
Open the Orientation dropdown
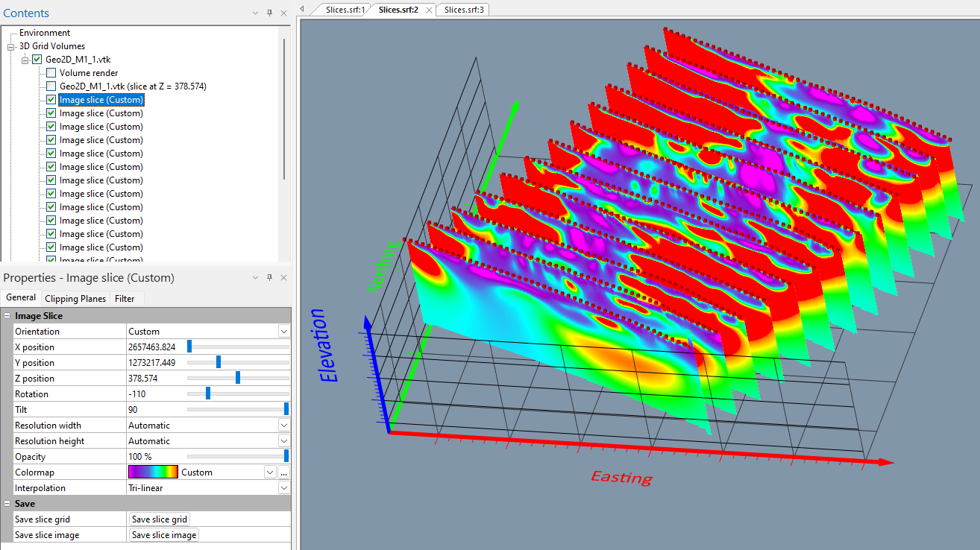[x=283, y=332]
